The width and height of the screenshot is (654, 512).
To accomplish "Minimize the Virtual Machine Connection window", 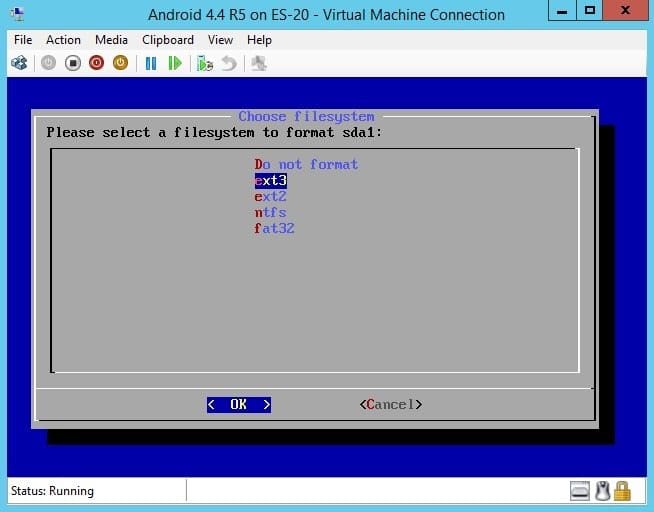I will 562,11.
